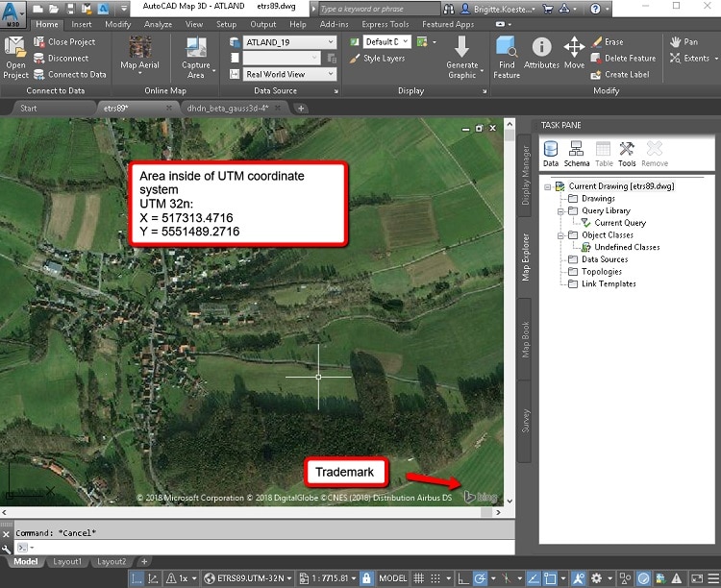
Task: Select the Erase tool
Action: click(x=608, y=42)
